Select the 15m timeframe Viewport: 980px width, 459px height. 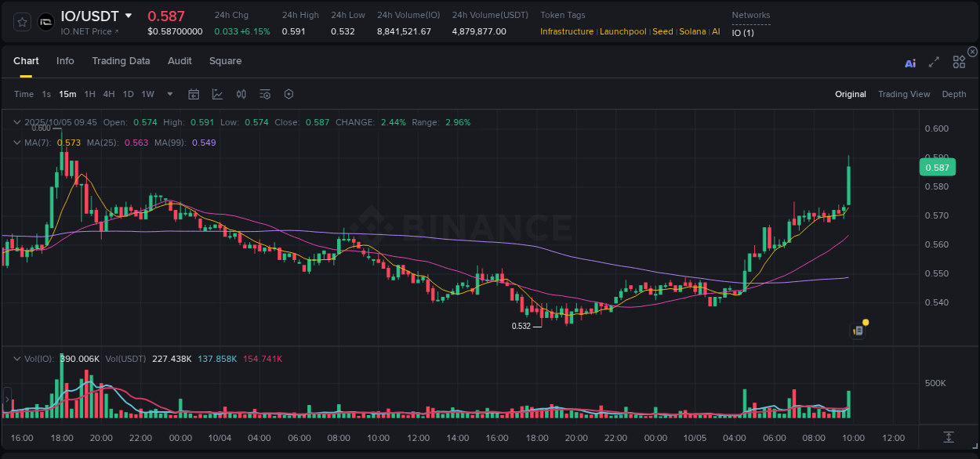(x=67, y=93)
